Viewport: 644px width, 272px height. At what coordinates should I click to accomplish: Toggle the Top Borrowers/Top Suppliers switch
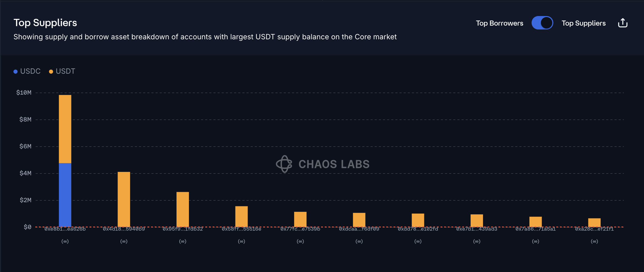pyautogui.click(x=542, y=23)
